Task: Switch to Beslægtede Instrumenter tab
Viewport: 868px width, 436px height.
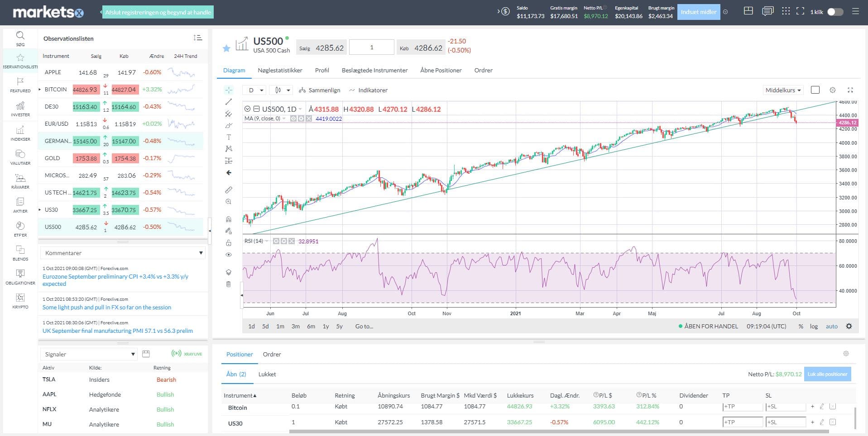Action: pos(374,70)
